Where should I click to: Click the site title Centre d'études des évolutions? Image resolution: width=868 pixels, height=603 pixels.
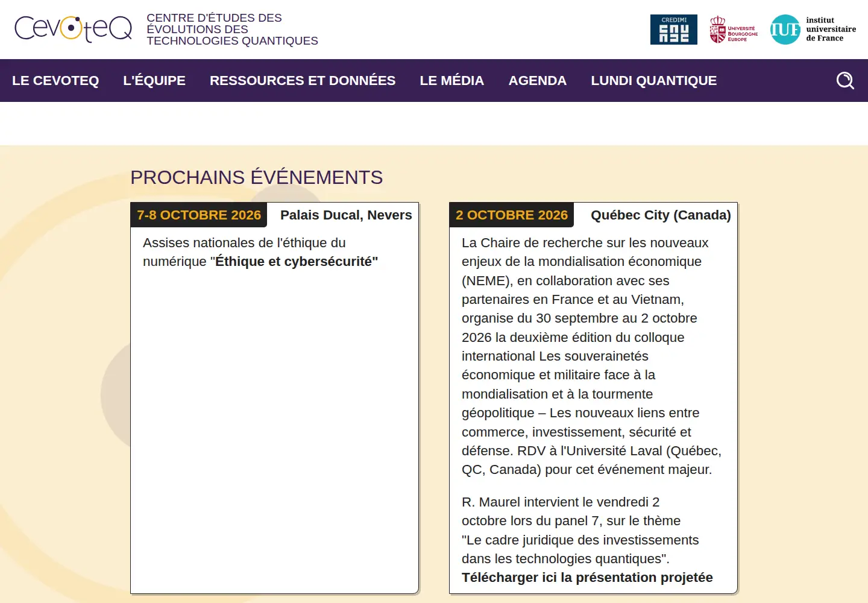point(232,30)
